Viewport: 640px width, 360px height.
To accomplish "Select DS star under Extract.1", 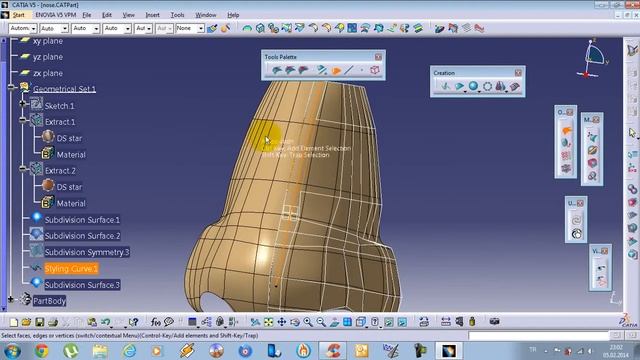I will (x=69, y=138).
